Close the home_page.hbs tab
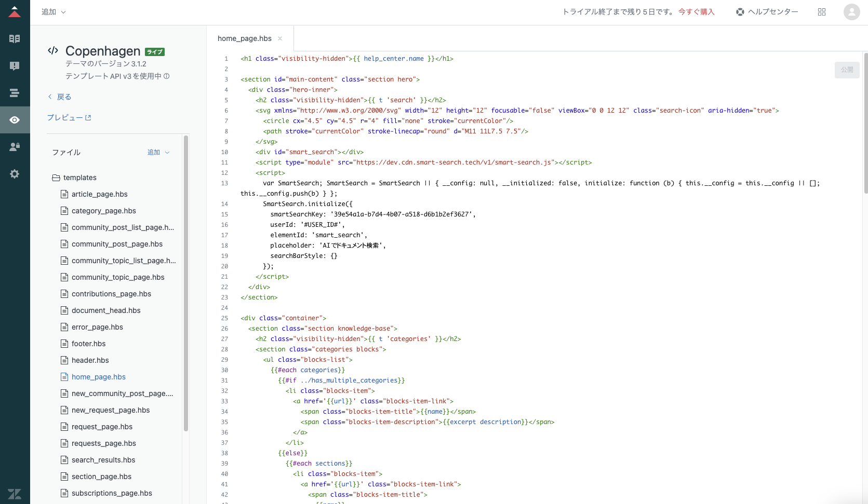Viewport: 868px width, 504px height. (x=280, y=38)
